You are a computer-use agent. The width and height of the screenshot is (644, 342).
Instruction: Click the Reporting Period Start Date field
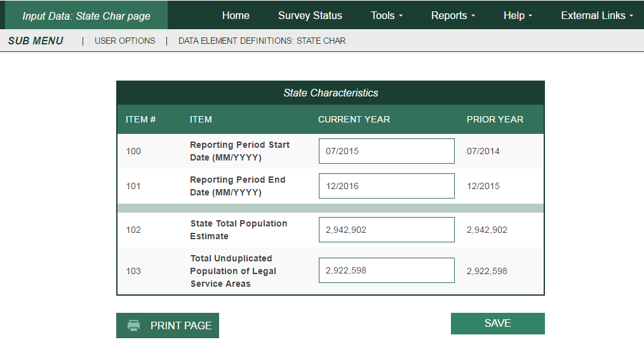coord(386,151)
